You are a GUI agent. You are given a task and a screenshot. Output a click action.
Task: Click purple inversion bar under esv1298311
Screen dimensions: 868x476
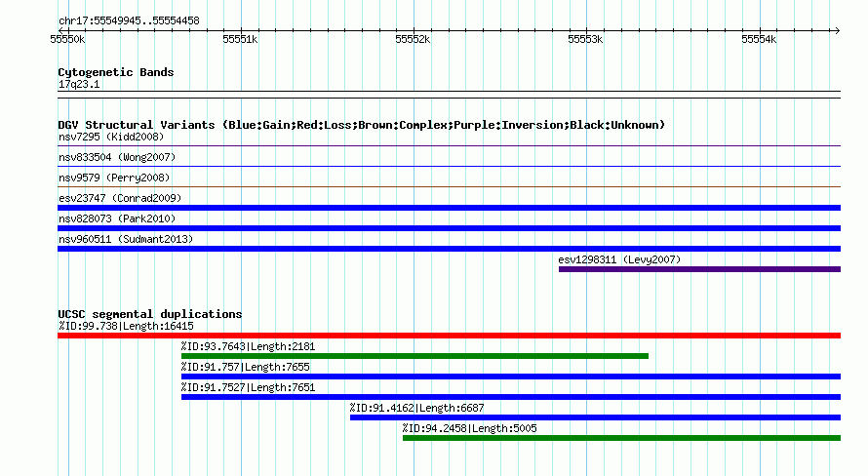(699, 269)
